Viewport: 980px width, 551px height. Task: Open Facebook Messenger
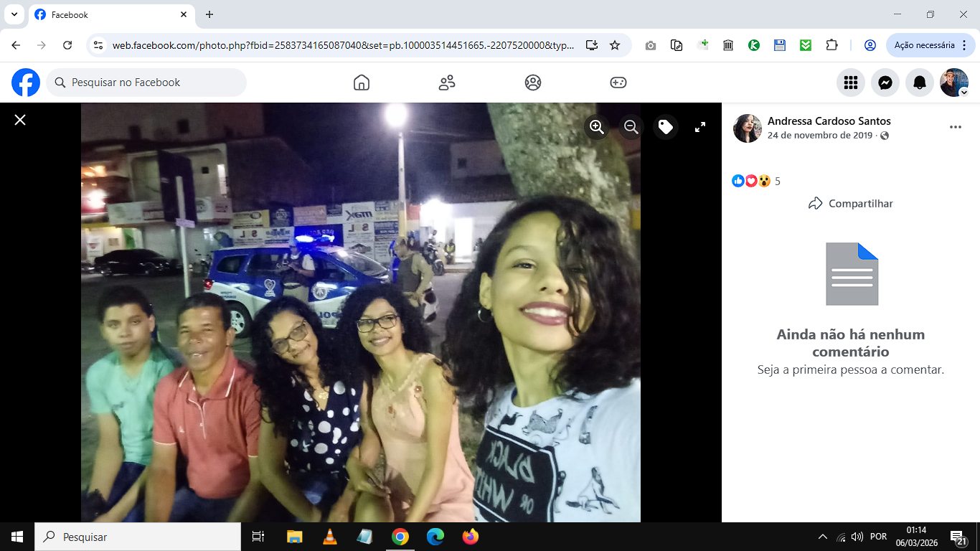pos(885,83)
